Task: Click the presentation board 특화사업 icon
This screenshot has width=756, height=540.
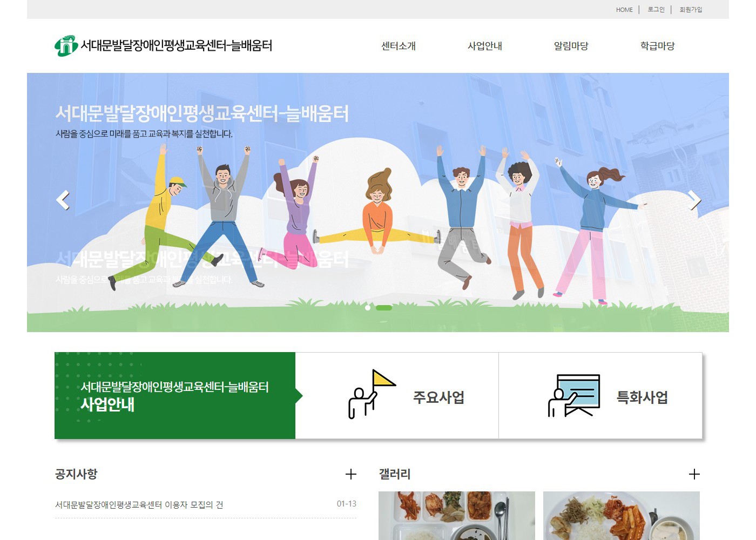Action: [573, 396]
